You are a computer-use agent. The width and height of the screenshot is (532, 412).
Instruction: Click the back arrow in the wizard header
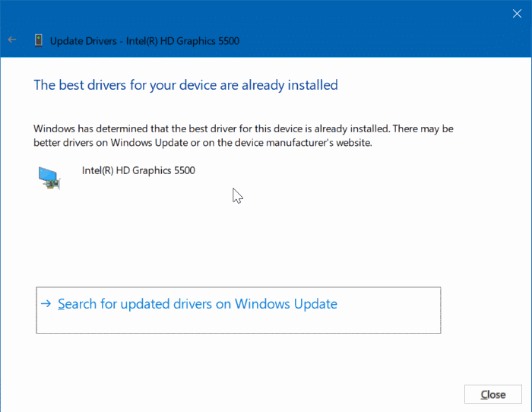point(11,40)
